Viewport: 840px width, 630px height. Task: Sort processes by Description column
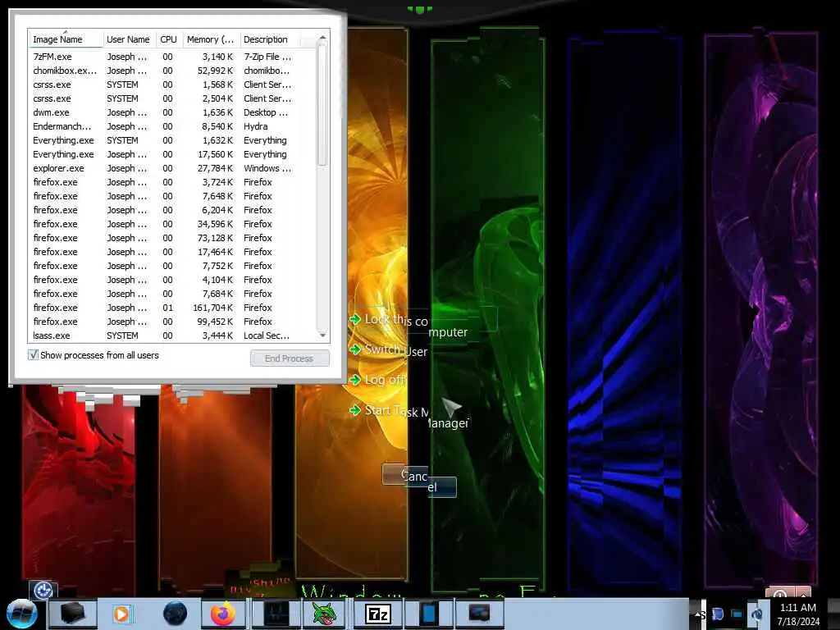(269, 39)
